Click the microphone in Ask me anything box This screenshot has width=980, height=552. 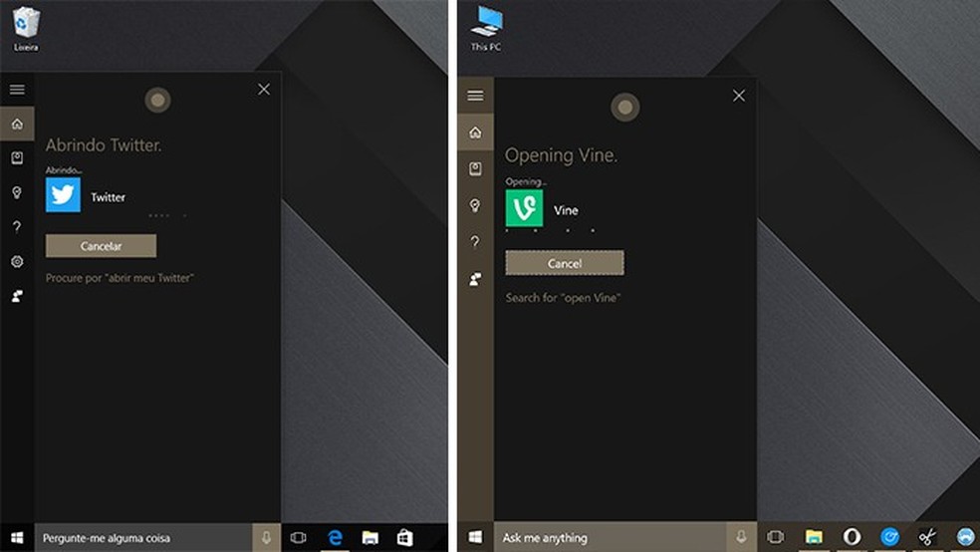click(x=741, y=537)
